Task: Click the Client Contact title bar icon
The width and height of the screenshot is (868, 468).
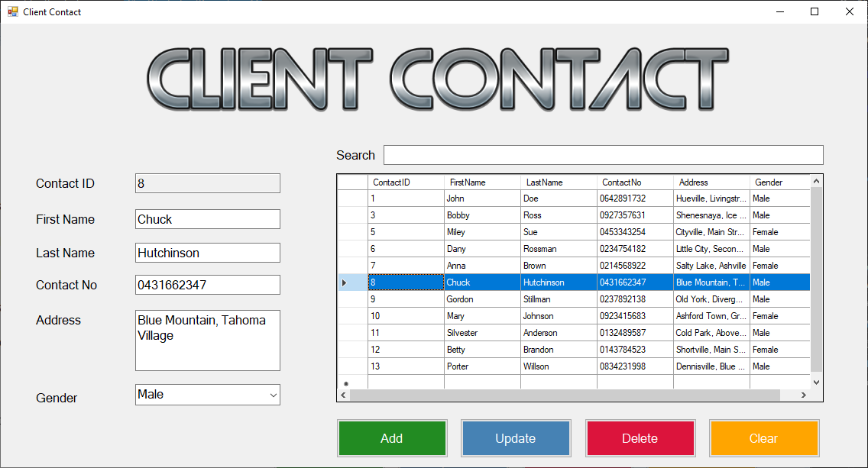Action: pos(13,11)
